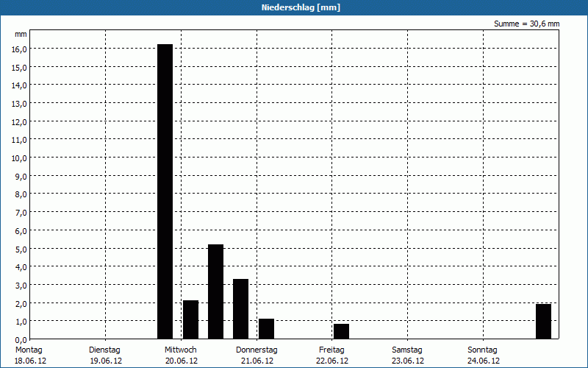Click the 1,0 y-axis value
The width and height of the screenshot is (588, 368).
click(x=21, y=322)
